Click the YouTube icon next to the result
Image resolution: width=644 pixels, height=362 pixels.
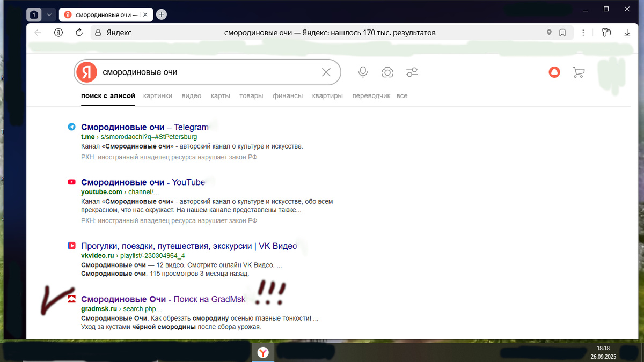point(71,182)
